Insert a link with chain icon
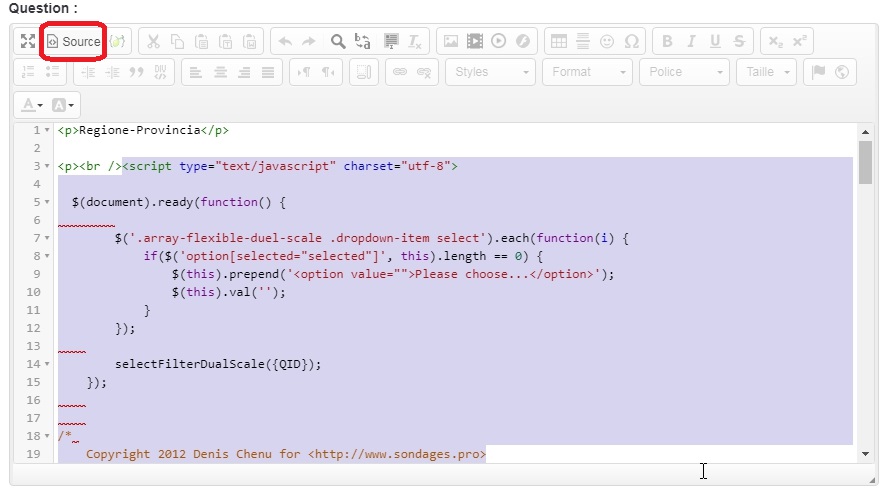The height and width of the screenshot is (495, 893). (400, 72)
